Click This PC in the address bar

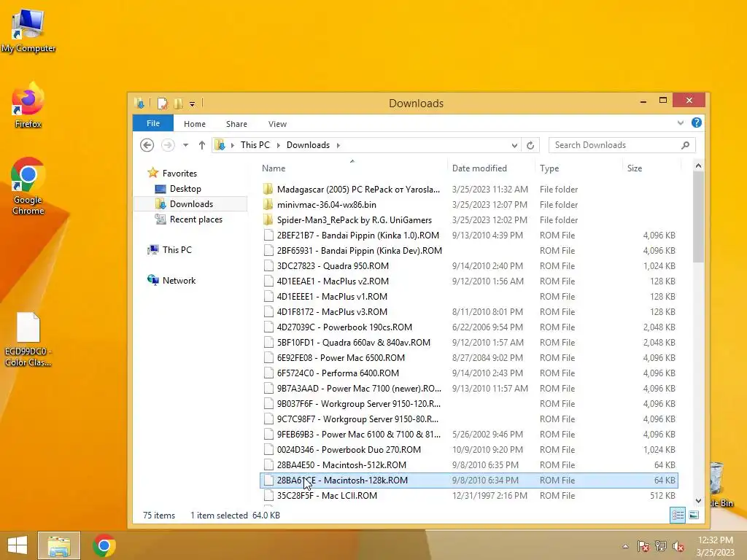(255, 145)
